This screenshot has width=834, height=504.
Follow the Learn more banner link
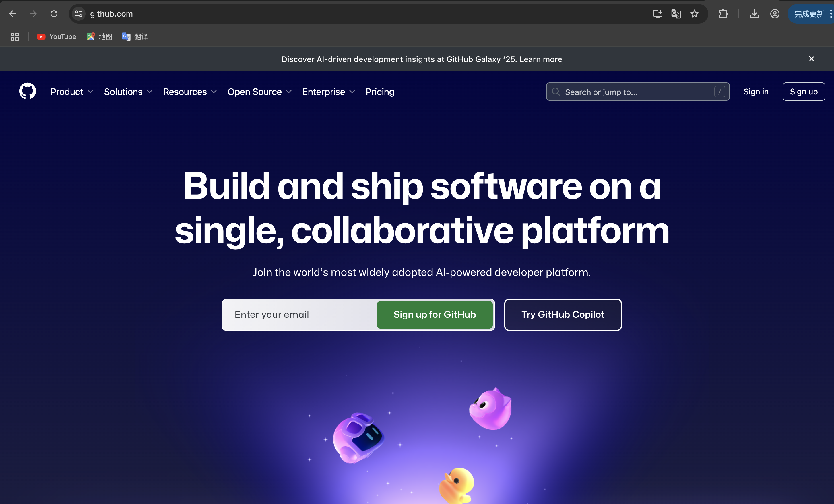pos(540,59)
